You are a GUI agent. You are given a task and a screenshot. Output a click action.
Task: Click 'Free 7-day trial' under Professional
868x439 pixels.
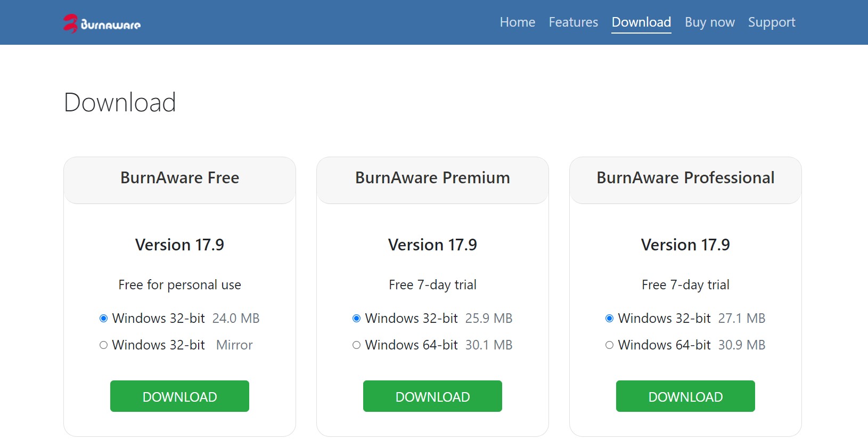(x=685, y=285)
